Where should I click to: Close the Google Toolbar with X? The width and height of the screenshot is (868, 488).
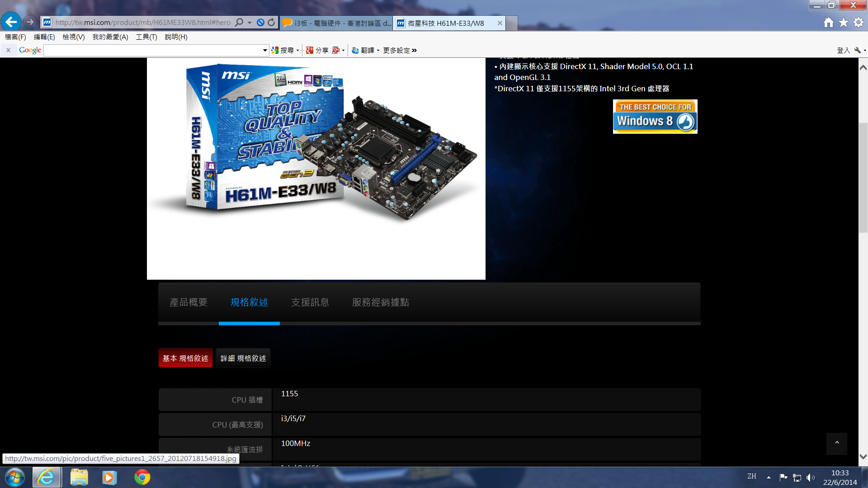pos(8,50)
